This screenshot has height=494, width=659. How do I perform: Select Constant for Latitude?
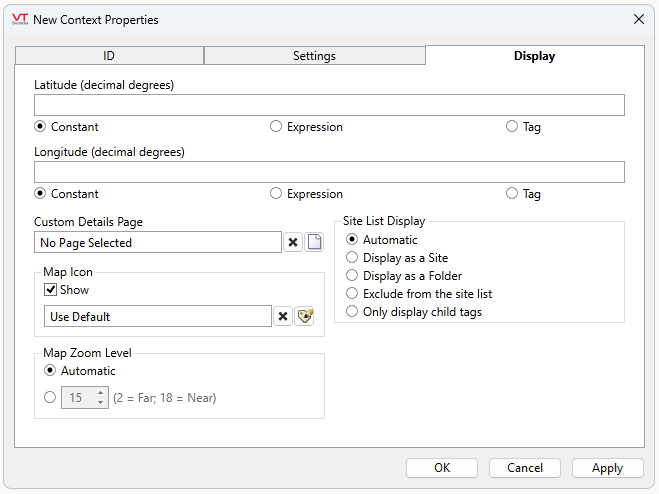coord(40,127)
